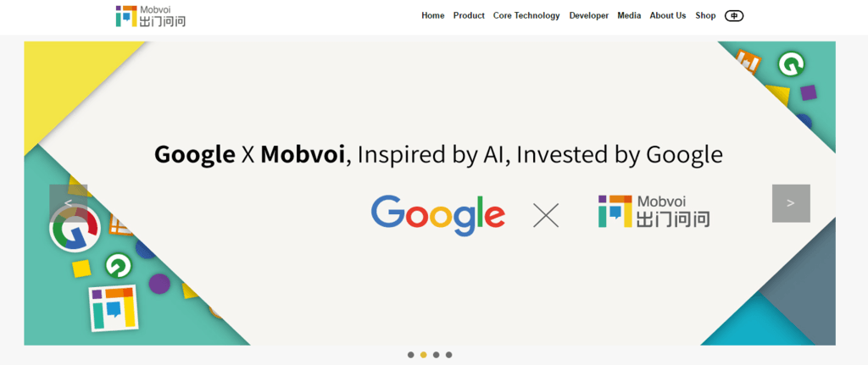868x365 pixels.
Task: Navigate to the Media page
Action: [x=629, y=15]
